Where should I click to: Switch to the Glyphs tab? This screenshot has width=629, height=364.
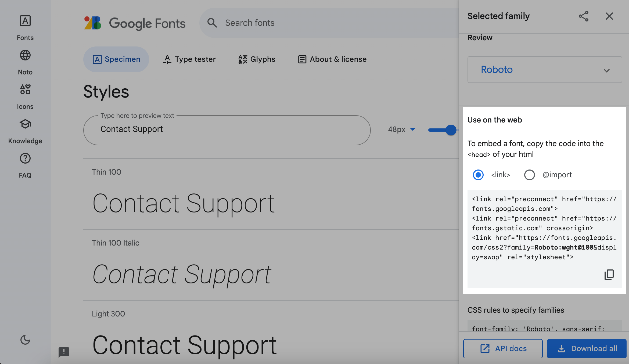coord(257,59)
